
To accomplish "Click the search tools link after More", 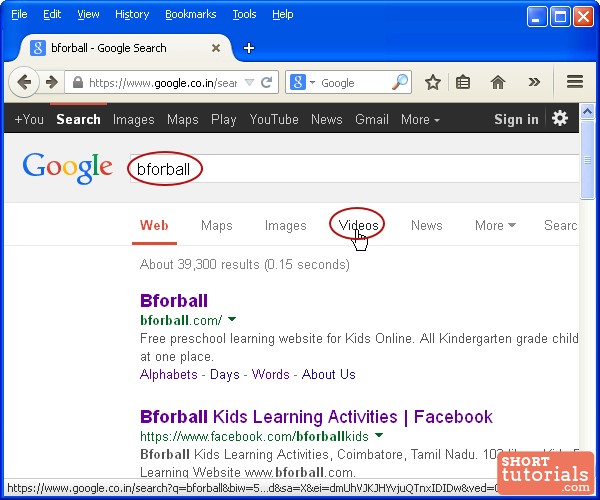I will coord(561,225).
